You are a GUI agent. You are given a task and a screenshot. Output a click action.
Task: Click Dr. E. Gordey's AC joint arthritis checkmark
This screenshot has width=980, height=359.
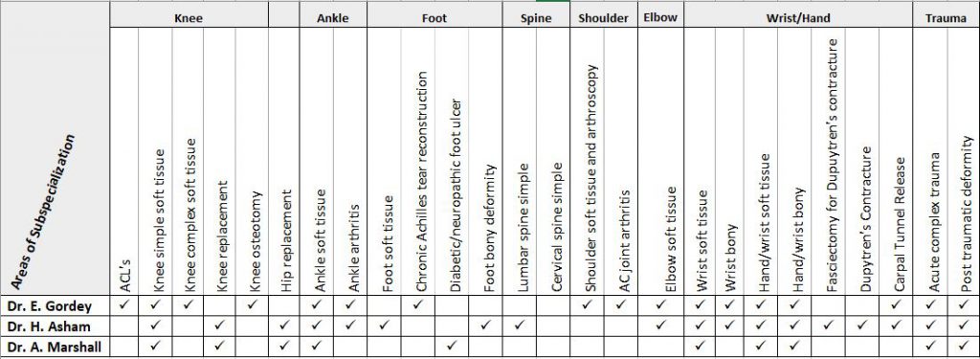(x=620, y=304)
